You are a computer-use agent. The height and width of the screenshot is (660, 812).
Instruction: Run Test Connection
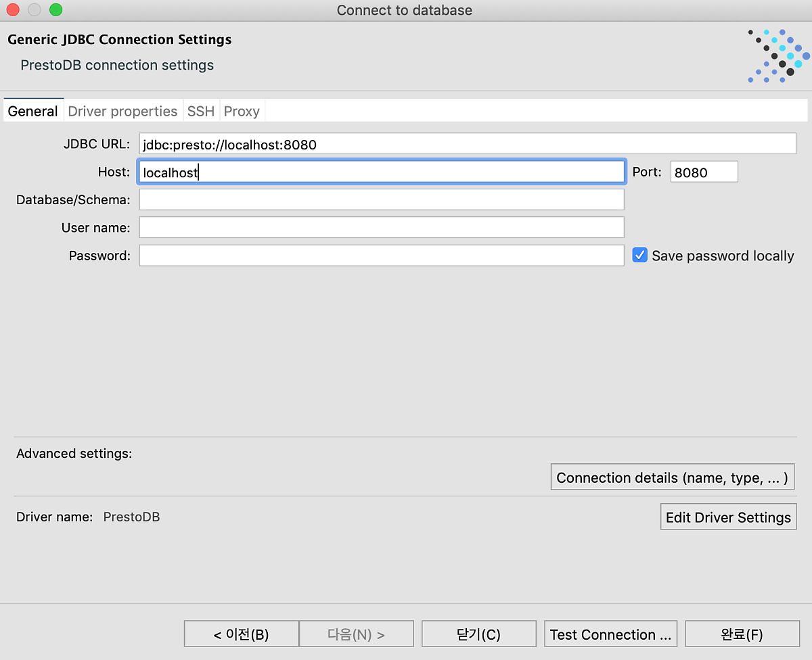[610, 634]
